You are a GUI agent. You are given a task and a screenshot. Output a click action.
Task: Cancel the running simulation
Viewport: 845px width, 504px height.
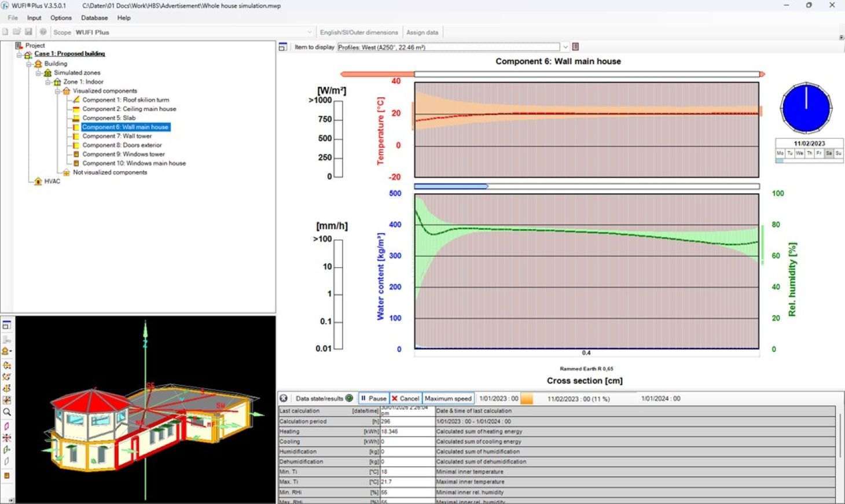tap(405, 398)
